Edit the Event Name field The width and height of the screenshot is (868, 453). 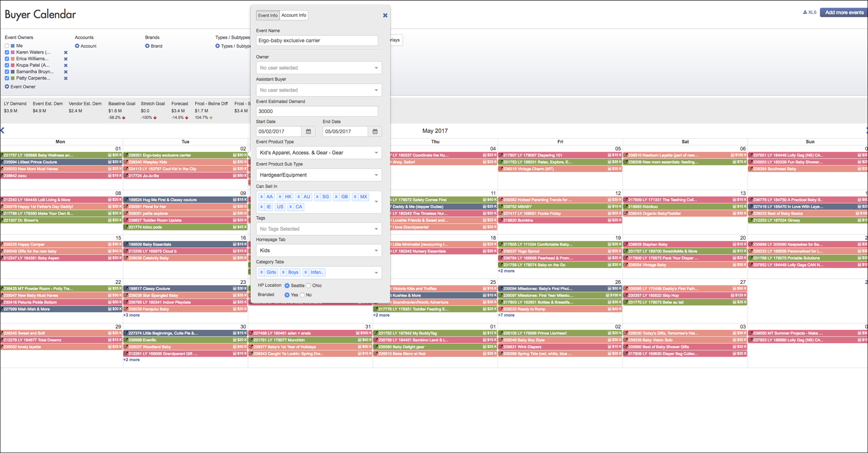point(317,41)
